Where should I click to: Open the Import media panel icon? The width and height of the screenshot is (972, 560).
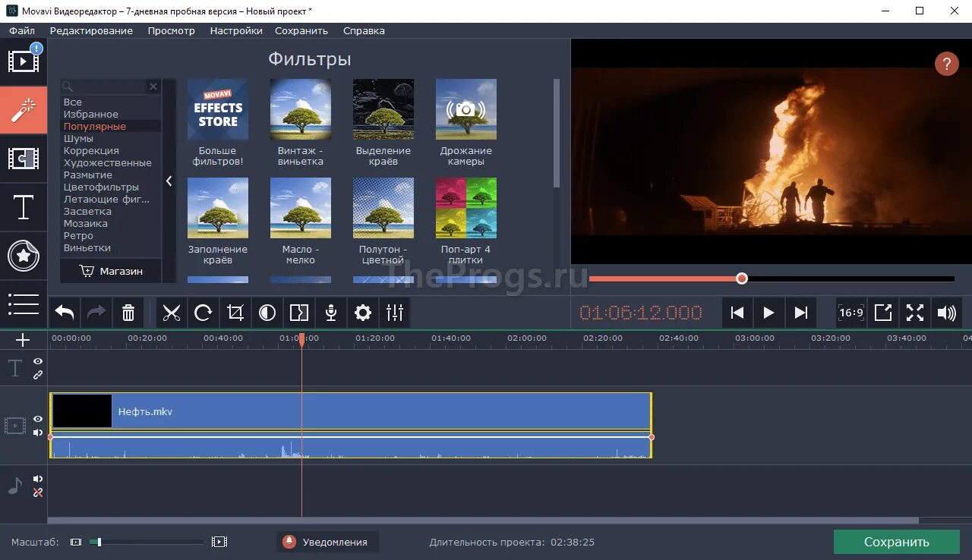click(24, 61)
